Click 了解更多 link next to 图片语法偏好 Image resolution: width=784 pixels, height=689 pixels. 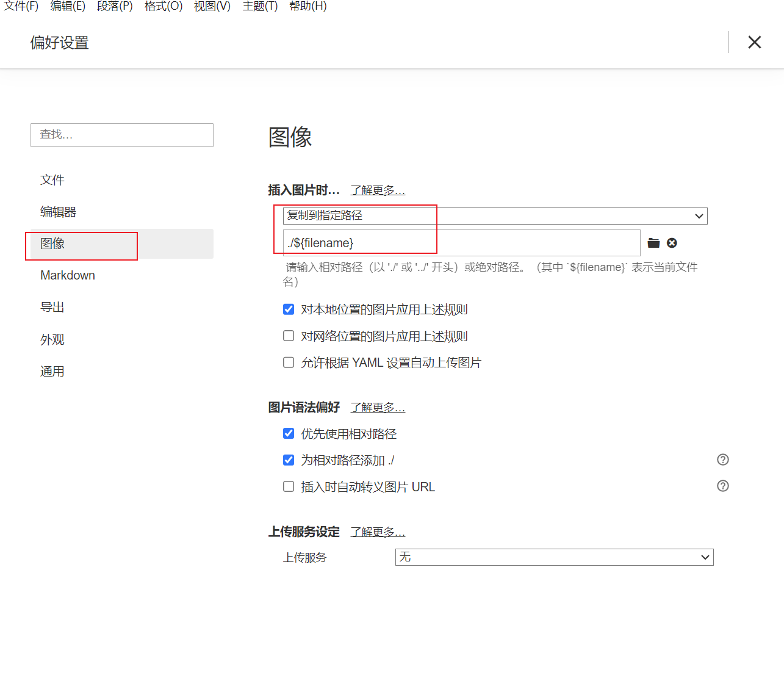[x=378, y=408]
